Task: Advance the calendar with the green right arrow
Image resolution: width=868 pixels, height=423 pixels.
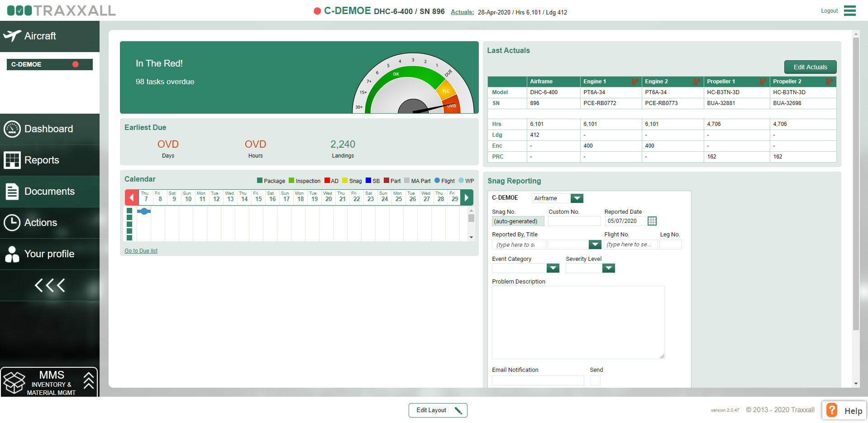Action: pos(467,197)
